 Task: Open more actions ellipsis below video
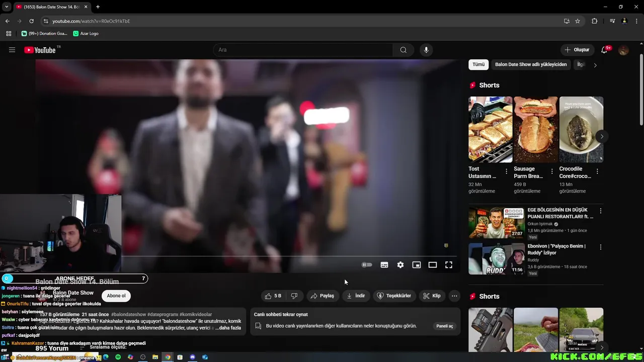pyautogui.click(x=454, y=296)
